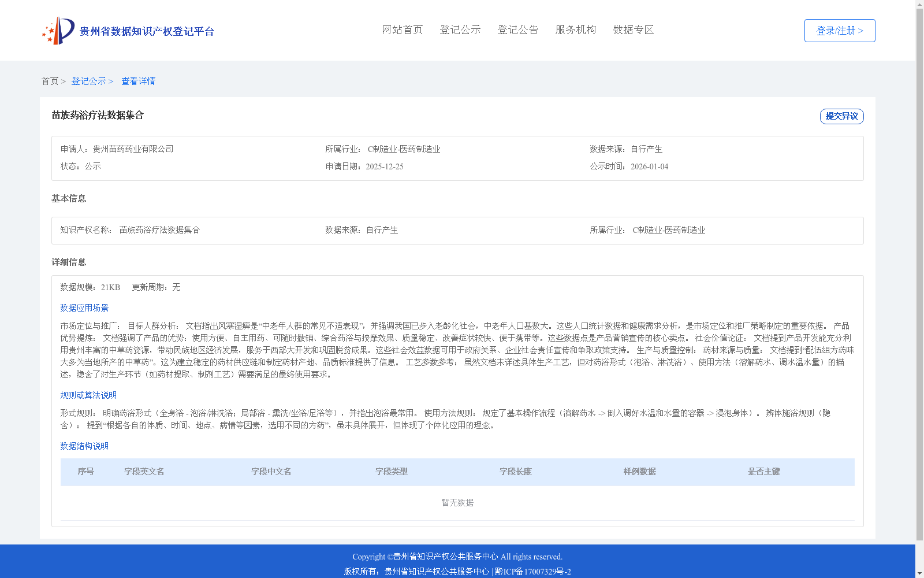Click the 基本信息 section heading
Image resolution: width=924 pixels, height=578 pixels.
pos(69,199)
